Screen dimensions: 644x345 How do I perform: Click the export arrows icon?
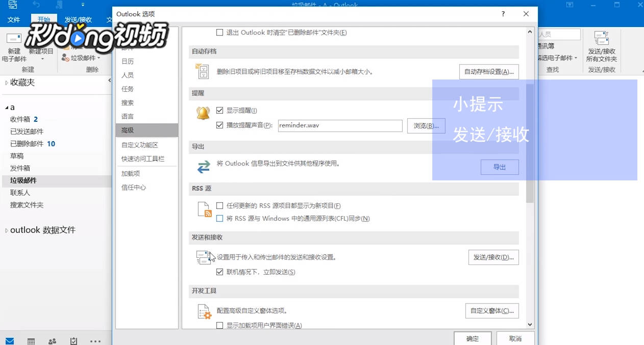tap(203, 166)
